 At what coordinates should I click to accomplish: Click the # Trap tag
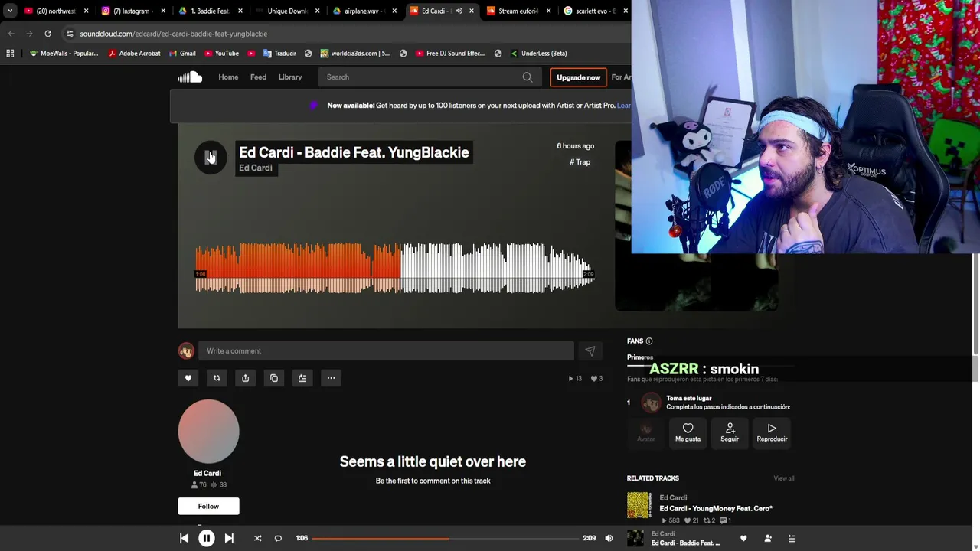pos(580,162)
